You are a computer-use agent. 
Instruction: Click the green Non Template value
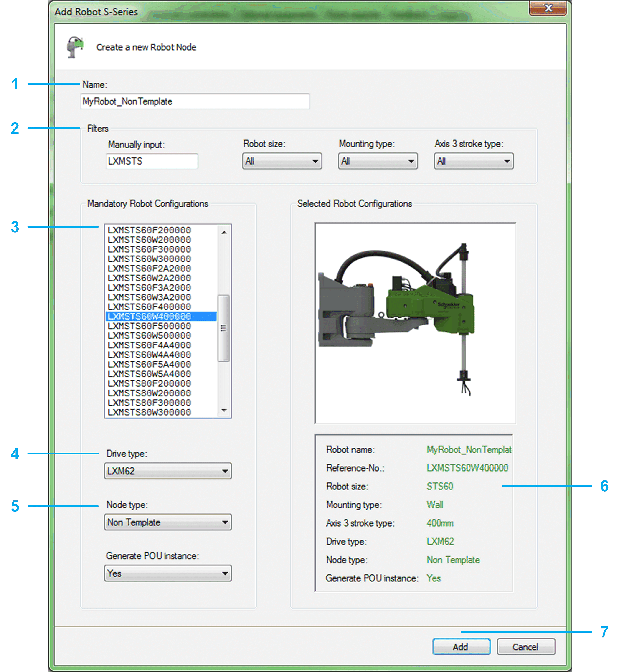(x=453, y=560)
